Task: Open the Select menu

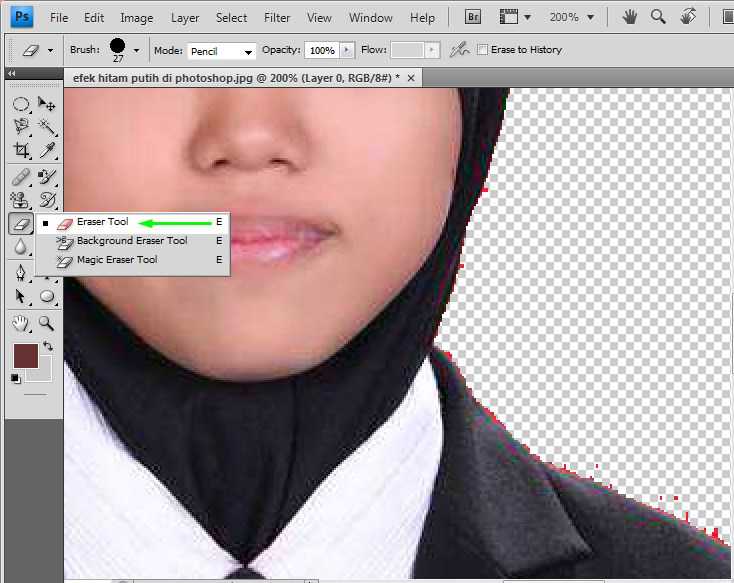Action: [231, 18]
